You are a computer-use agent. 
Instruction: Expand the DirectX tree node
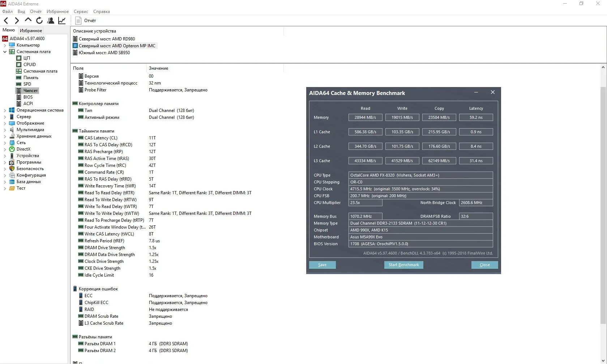click(5, 149)
